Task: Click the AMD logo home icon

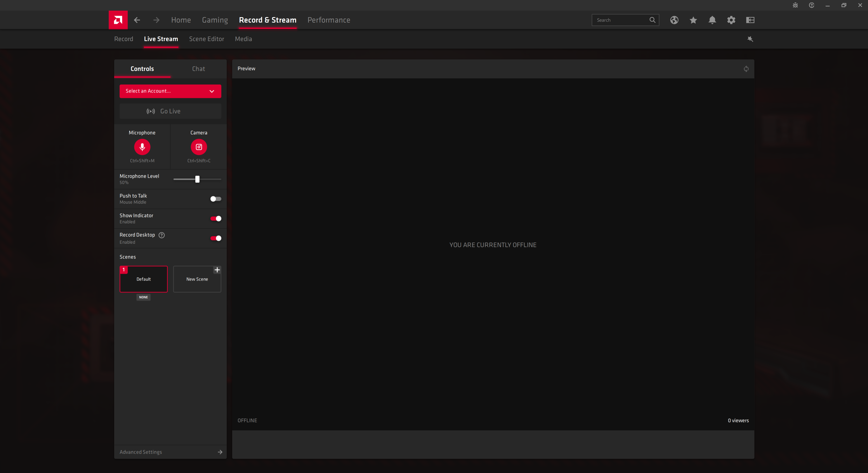Action: pyautogui.click(x=118, y=20)
